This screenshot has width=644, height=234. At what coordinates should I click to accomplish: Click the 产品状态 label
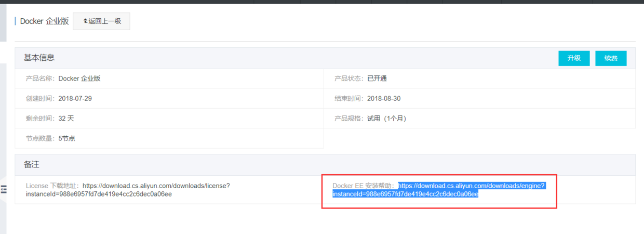(x=349, y=79)
